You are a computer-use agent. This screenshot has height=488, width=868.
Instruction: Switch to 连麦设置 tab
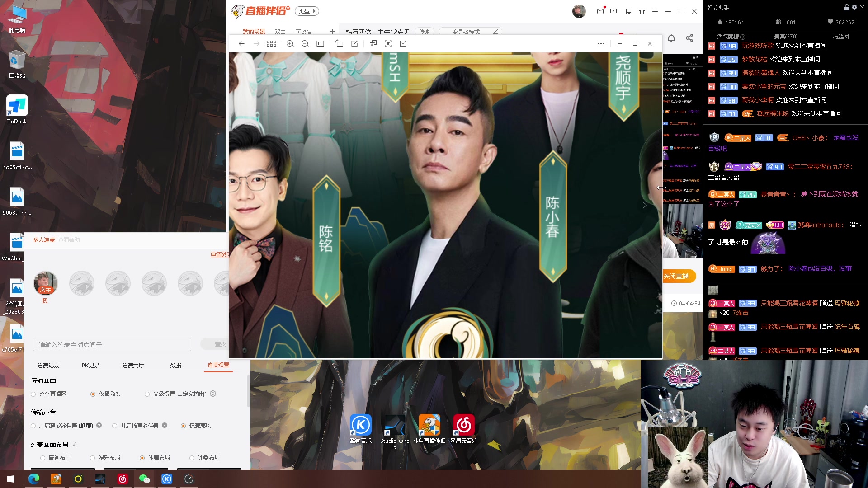click(218, 365)
